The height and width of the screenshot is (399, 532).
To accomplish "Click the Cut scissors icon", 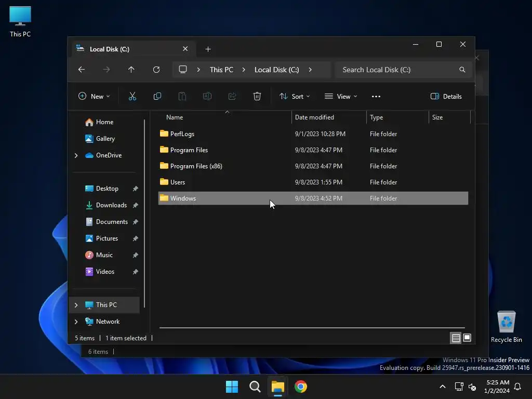I will [x=132, y=96].
